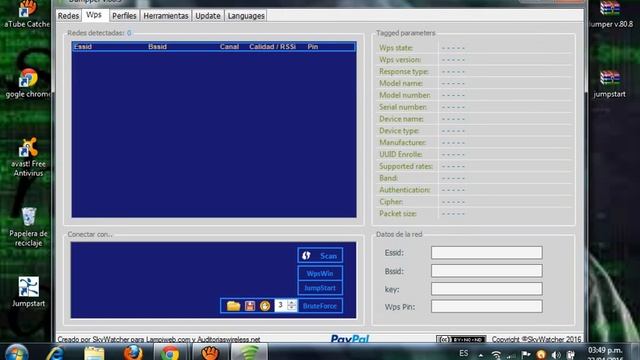The height and width of the screenshot is (360, 640).
Task: Open Internet Explorer from the taskbar
Action: pos(55,353)
